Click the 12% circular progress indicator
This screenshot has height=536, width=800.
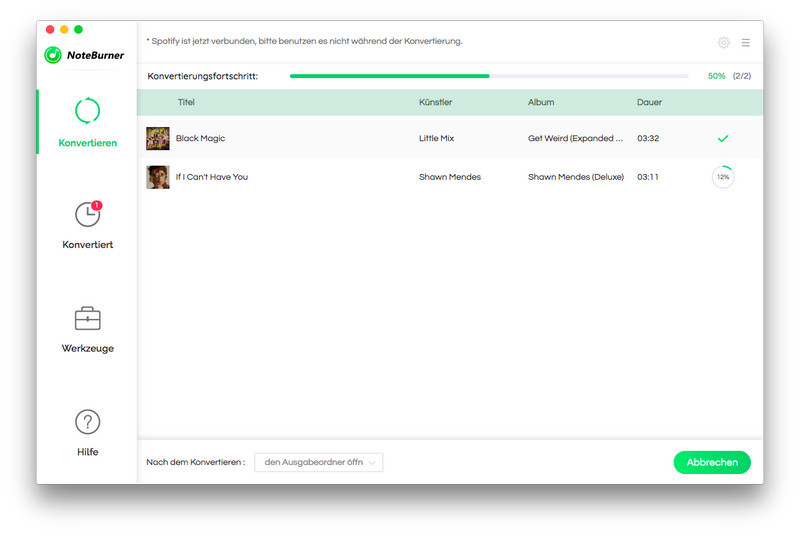pyautogui.click(x=723, y=177)
